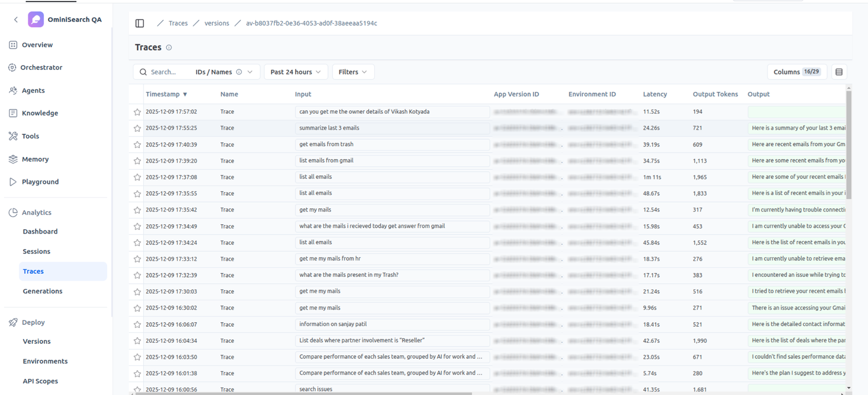Star the 'summarize last 3 emails' trace
Viewport: 868px width, 395px height.
coord(137,128)
